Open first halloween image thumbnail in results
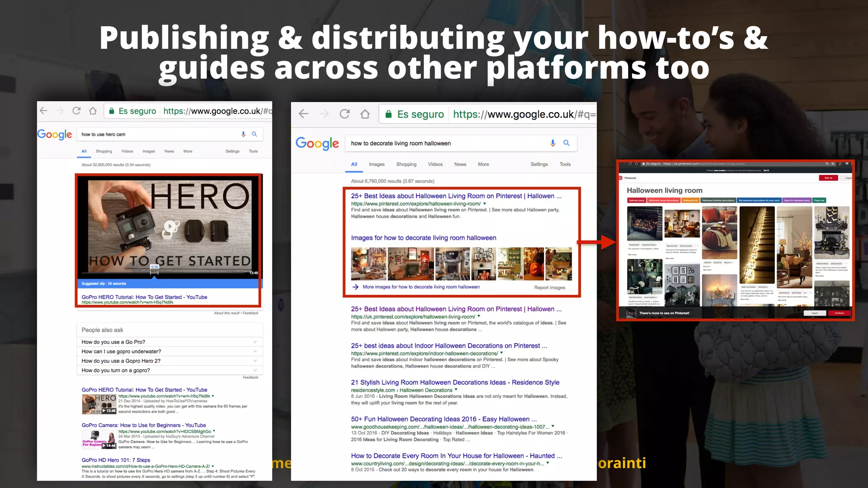868x488 pixels. point(369,264)
